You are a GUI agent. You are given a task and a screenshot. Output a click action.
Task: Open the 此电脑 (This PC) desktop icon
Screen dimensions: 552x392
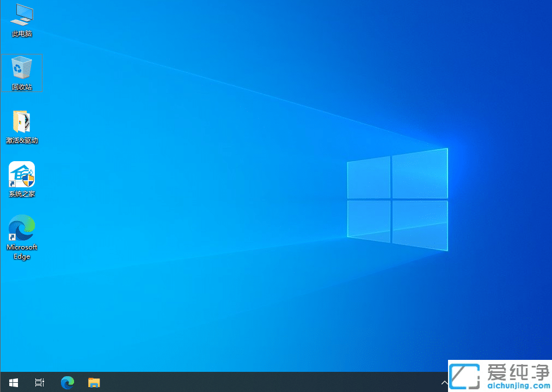pyautogui.click(x=22, y=16)
